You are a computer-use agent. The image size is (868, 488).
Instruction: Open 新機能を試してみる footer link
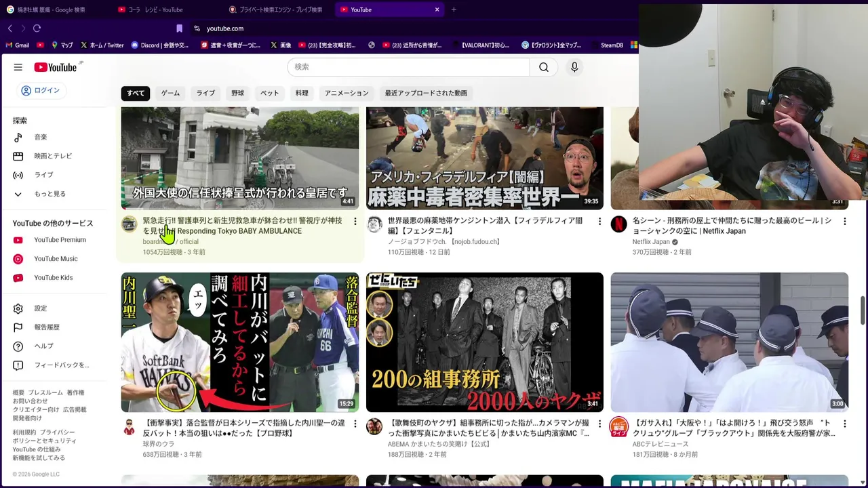coord(39,458)
